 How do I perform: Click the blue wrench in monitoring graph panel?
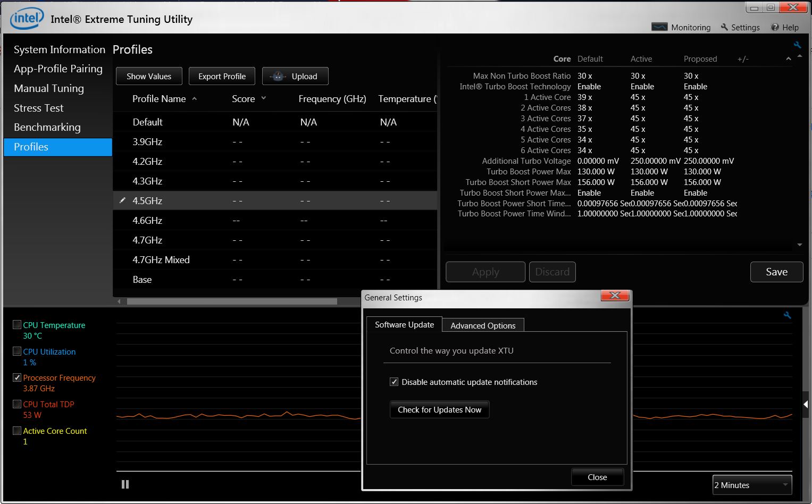coord(788,315)
